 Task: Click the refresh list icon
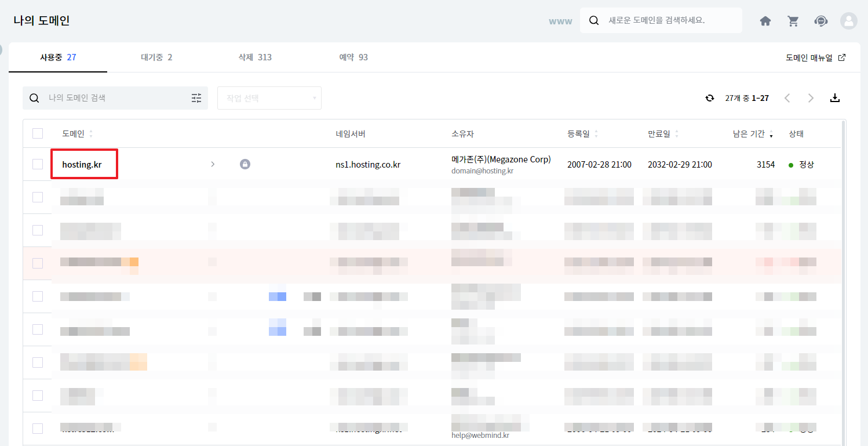(709, 98)
